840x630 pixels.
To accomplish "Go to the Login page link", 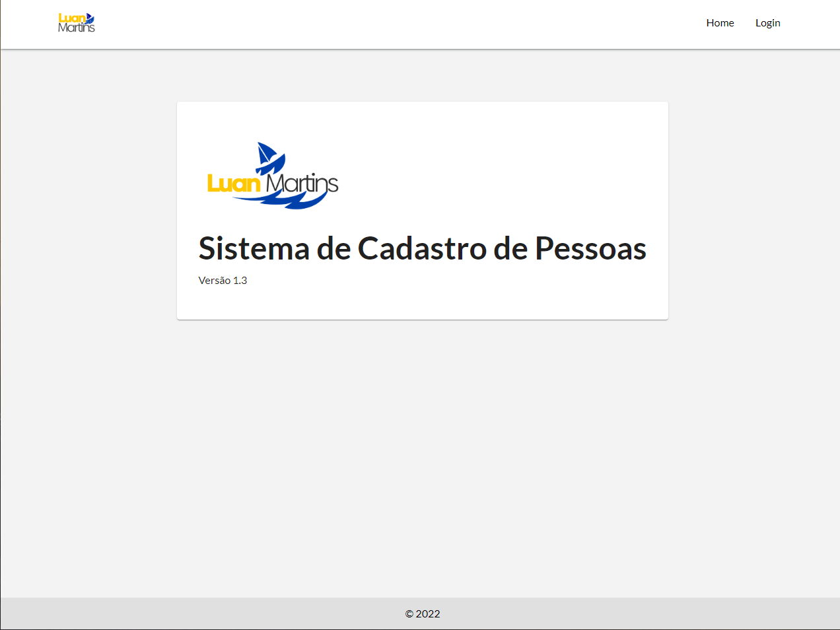I will (767, 23).
